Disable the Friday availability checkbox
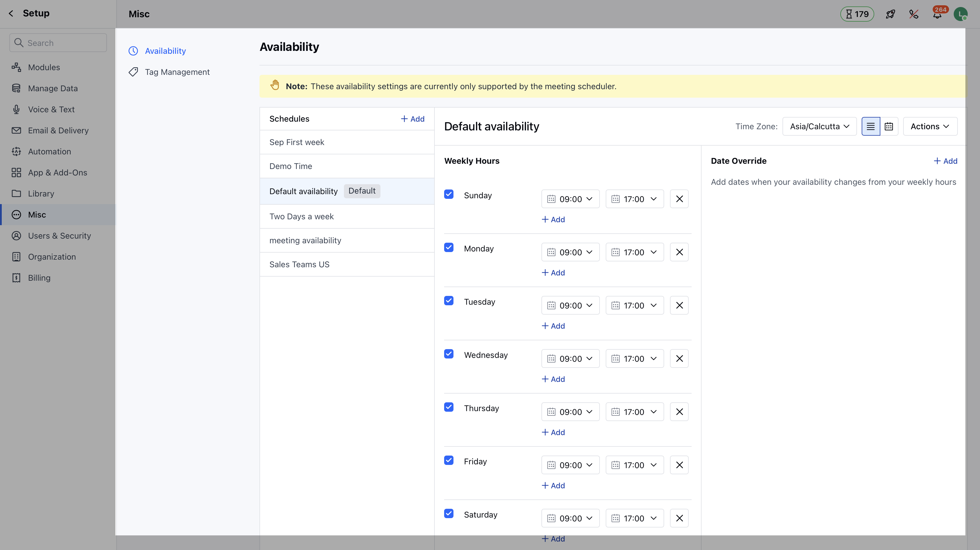Screen dimensions: 980x550 click(x=449, y=461)
